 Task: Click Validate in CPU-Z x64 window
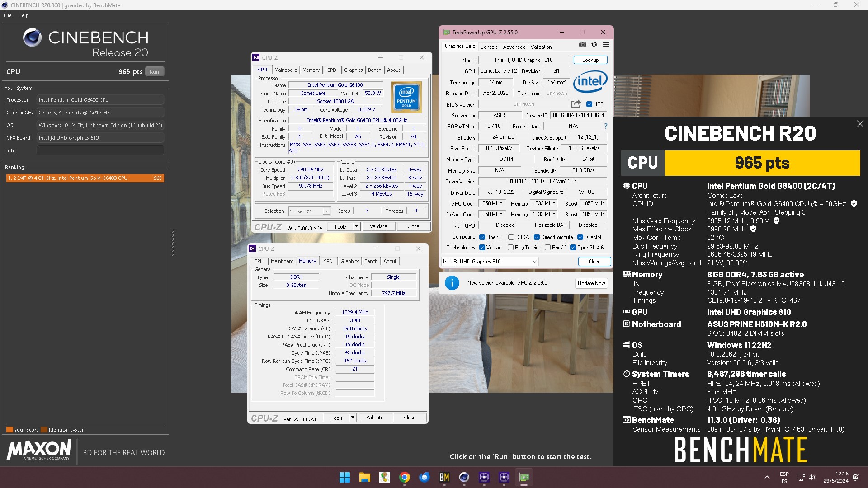point(378,226)
